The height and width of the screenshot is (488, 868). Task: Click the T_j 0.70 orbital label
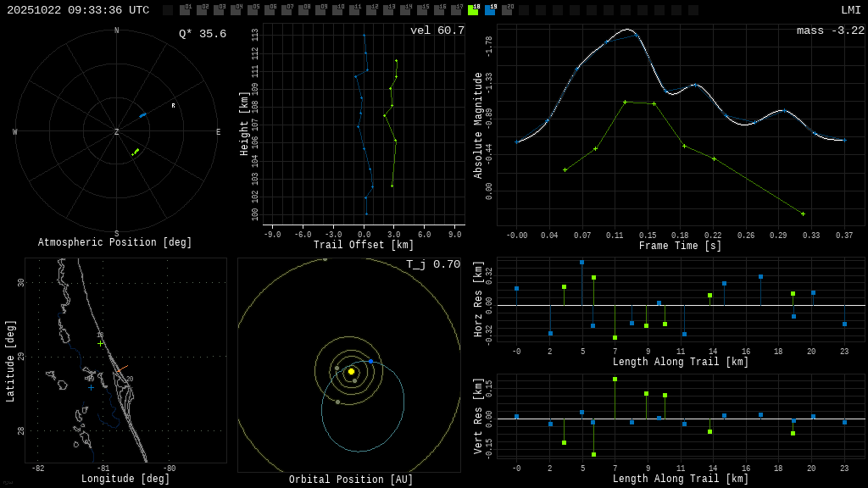[433, 264]
